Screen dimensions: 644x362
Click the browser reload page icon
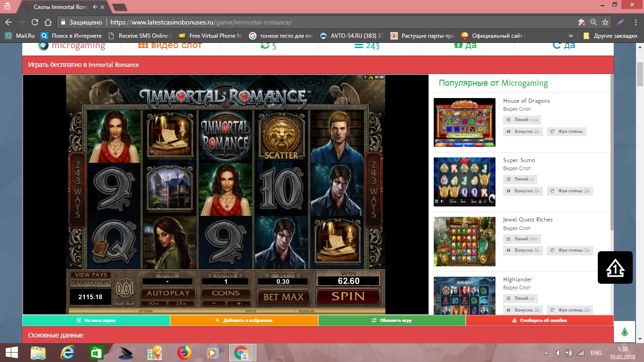[x=34, y=22]
